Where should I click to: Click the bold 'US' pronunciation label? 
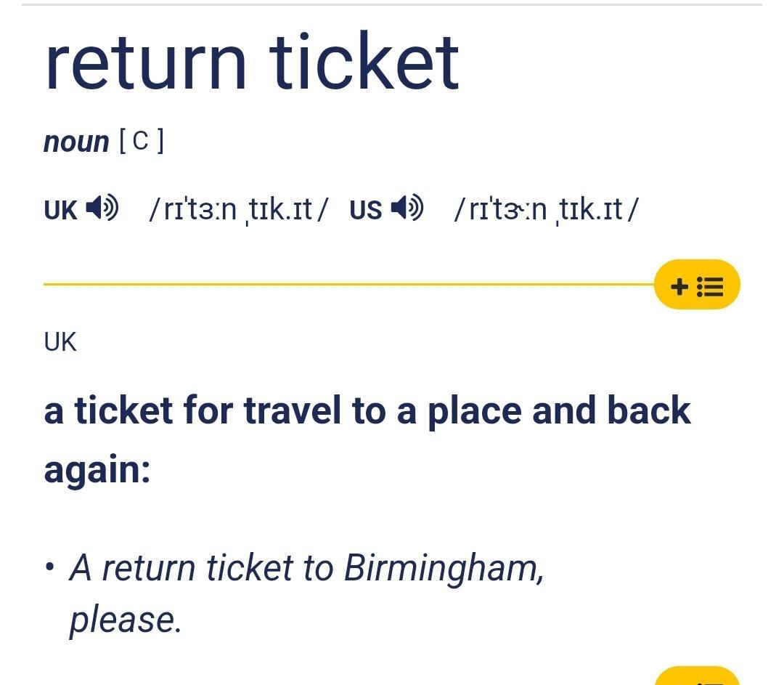click(365, 210)
